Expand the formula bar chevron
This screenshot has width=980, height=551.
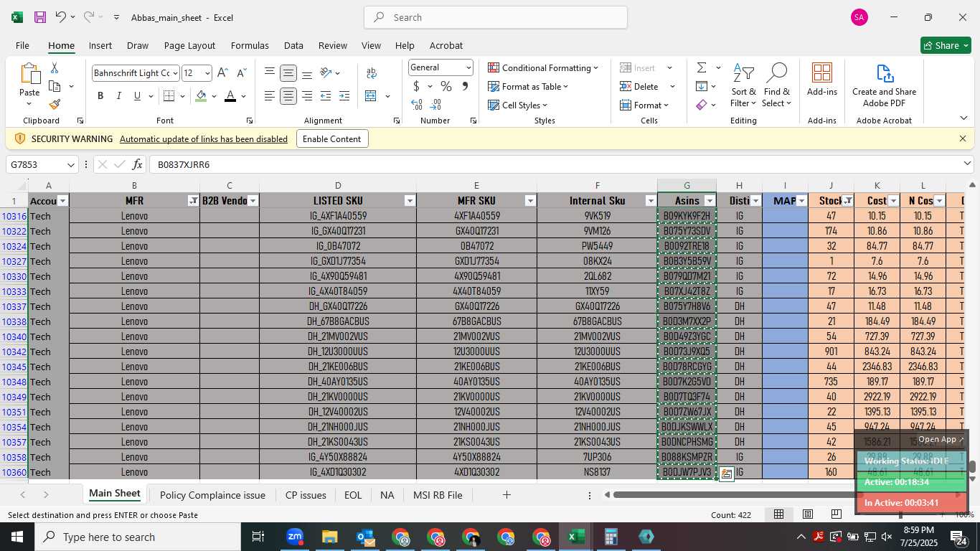coord(967,164)
